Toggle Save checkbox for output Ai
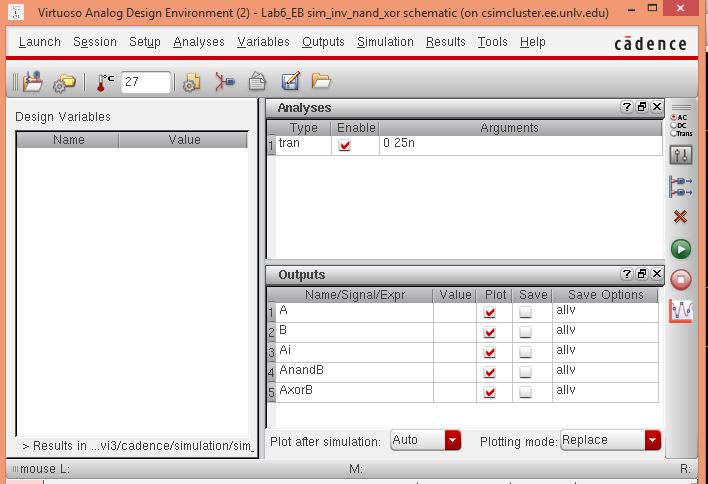The image size is (708, 484). pos(525,352)
